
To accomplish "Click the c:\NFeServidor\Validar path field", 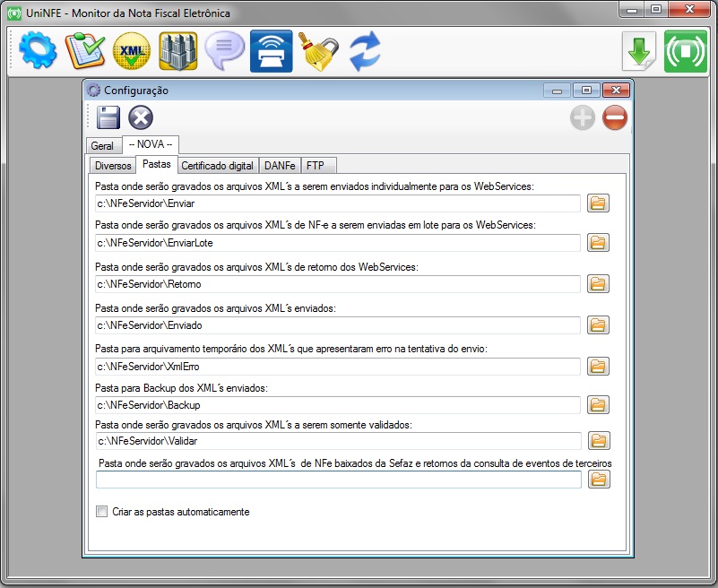I will coord(339,441).
